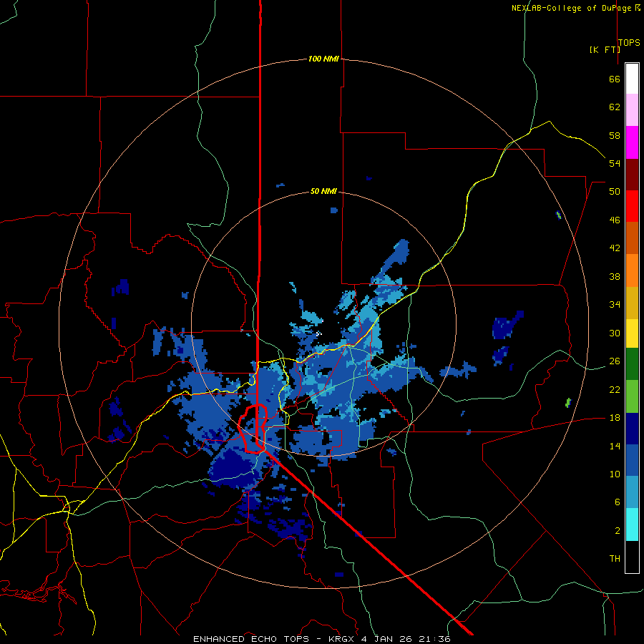
Task: Click the medium blue legend swatch
Action: tap(632, 460)
